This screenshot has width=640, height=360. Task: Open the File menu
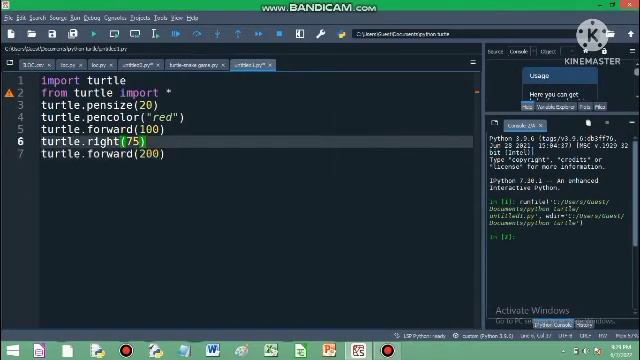click(x=8, y=18)
